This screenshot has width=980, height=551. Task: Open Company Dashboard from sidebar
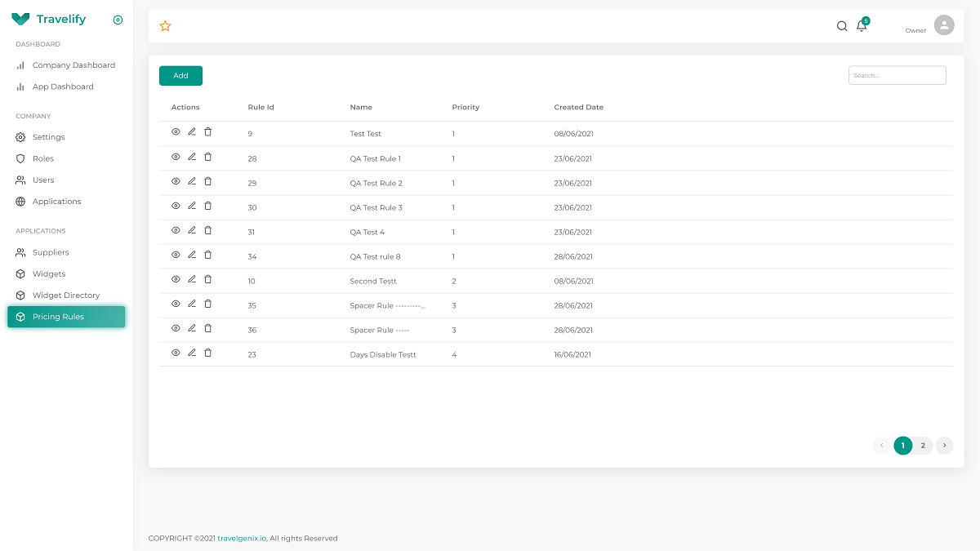pos(73,65)
